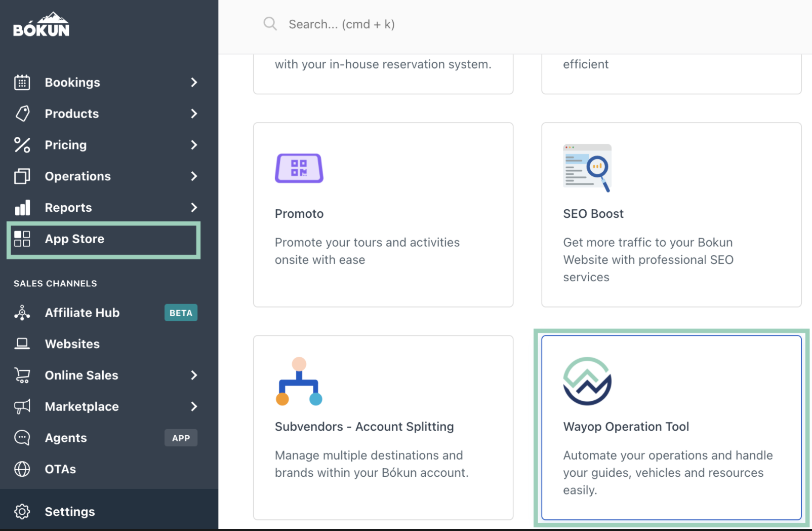Click the BETA badge on Affiliate Hub

181,313
